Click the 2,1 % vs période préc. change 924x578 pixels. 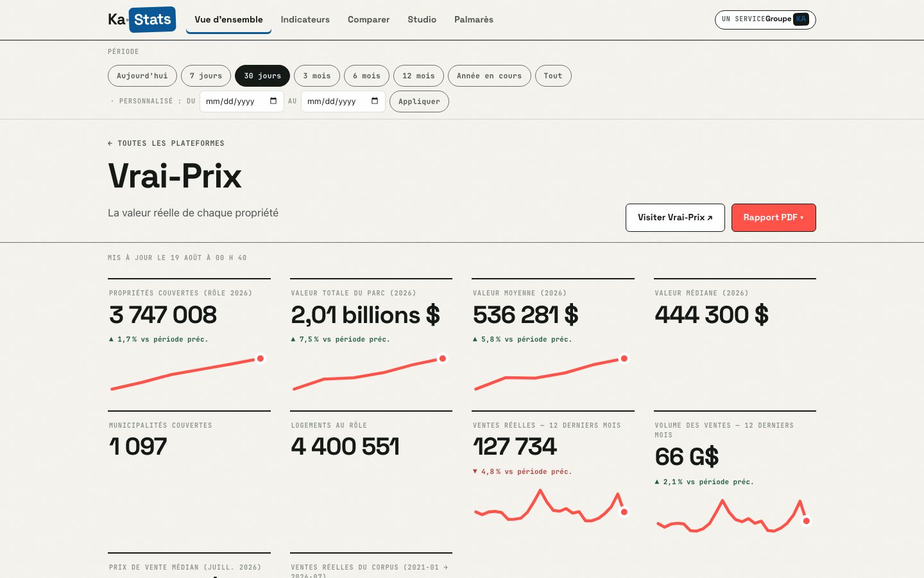point(705,482)
